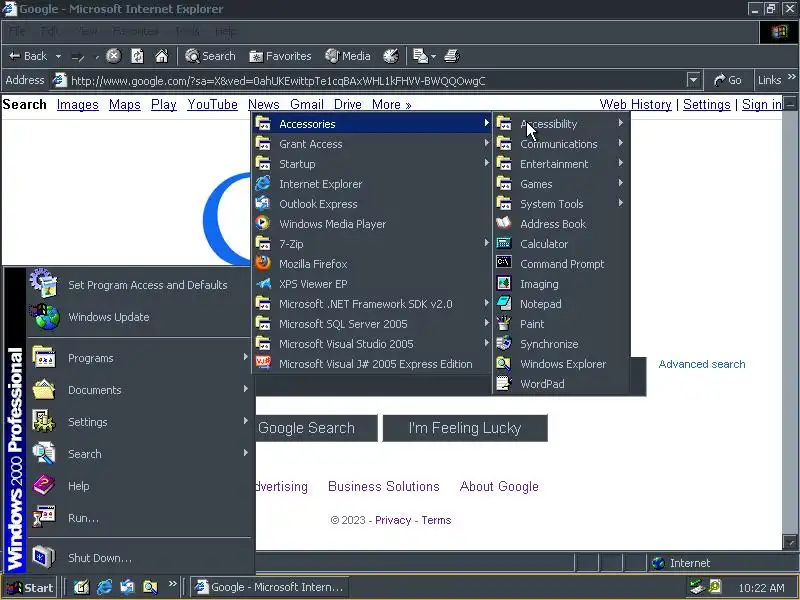This screenshot has width=800, height=600.
Task: Expand Microsoft SQL Server 2005 folder
Action: 372,324
